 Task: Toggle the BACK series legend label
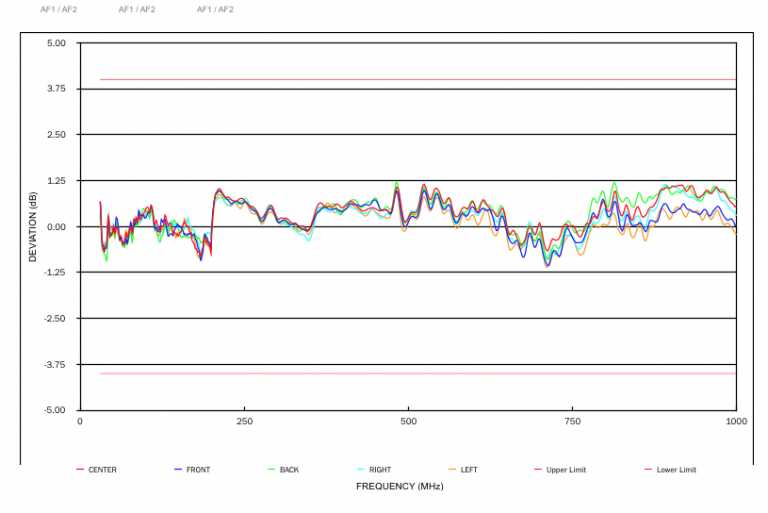[289, 469]
